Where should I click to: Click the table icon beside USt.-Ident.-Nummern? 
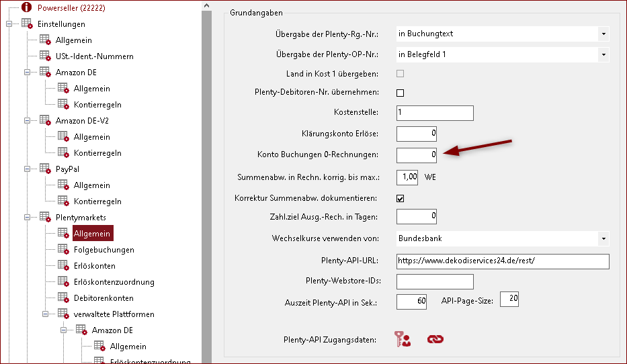click(x=46, y=56)
